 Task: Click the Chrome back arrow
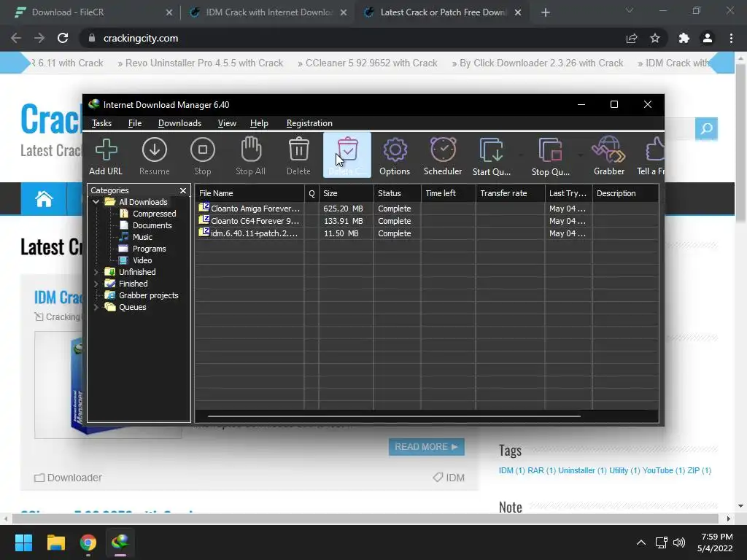coord(16,38)
